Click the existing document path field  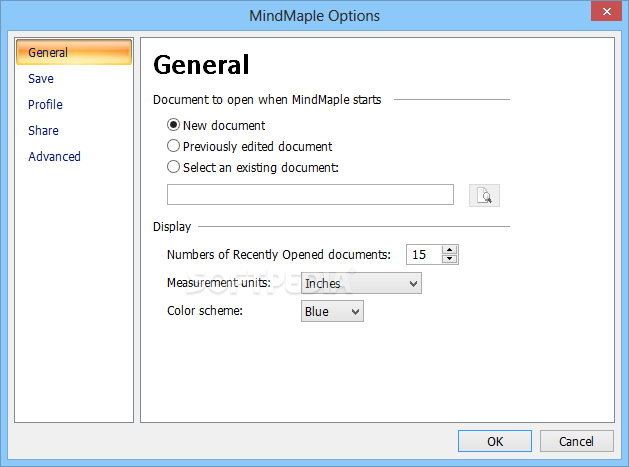coord(310,195)
